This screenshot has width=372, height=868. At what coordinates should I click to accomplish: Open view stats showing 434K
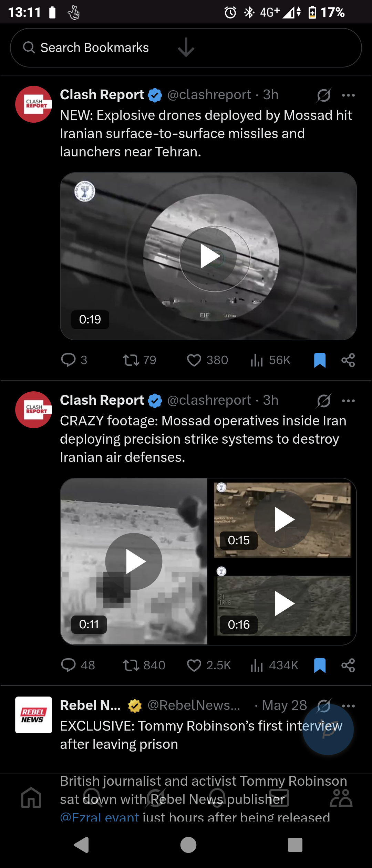click(x=274, y=665)
